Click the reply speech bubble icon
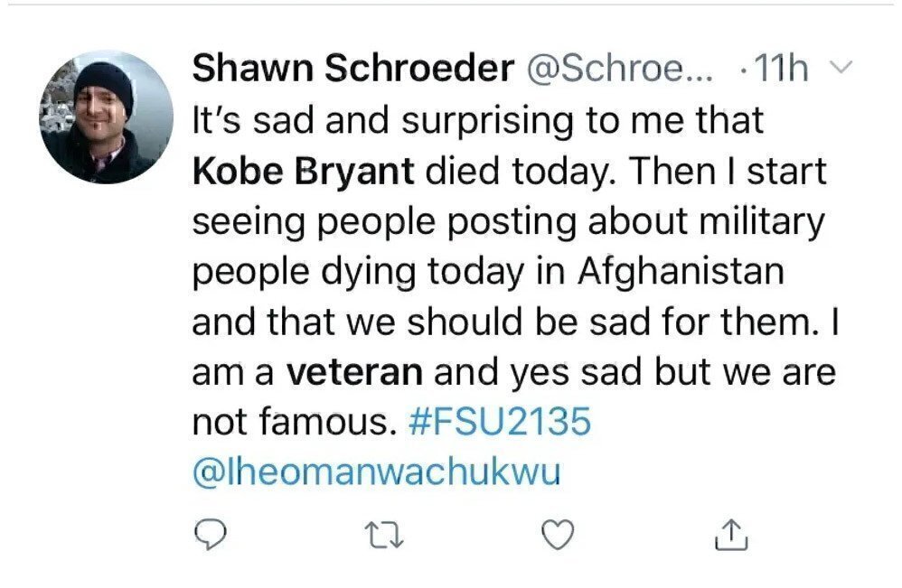 212,537
